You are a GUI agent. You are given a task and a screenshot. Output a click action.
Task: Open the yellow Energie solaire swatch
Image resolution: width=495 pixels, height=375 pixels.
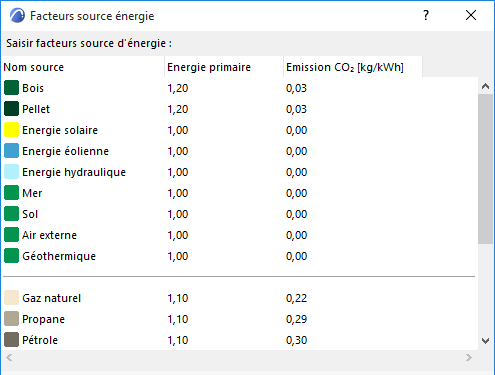(11, 130)
